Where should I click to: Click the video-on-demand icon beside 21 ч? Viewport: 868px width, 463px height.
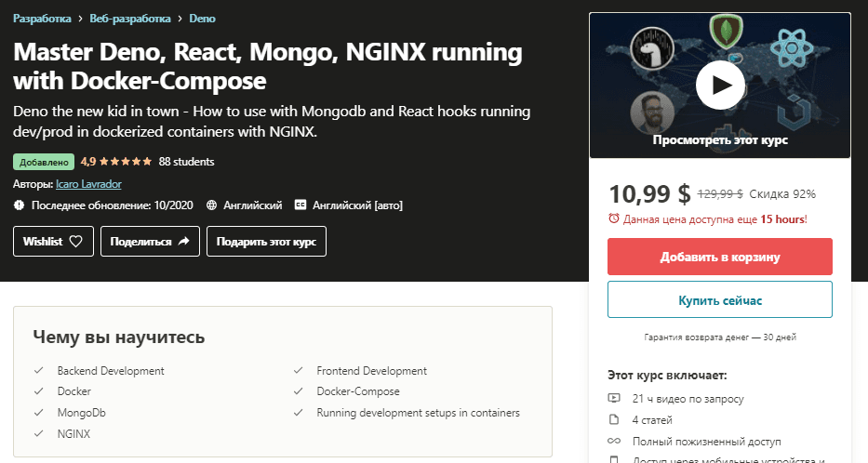[x=614, y=398]
